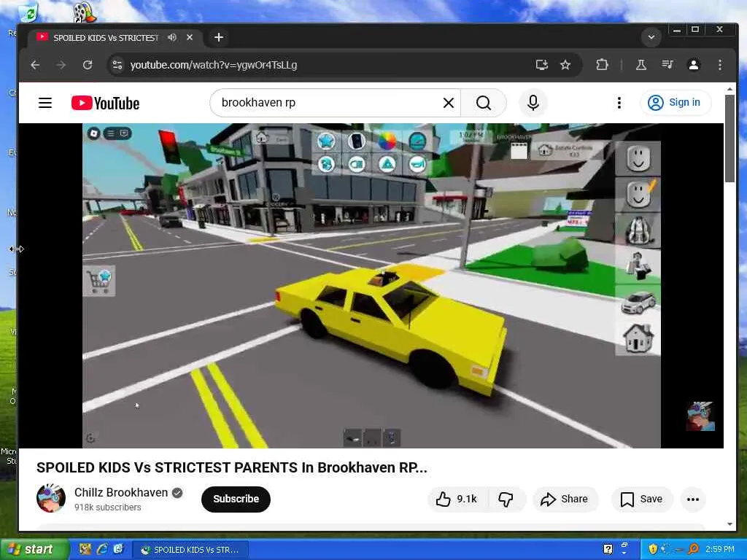Screen dimensions: 747x560
Task: Bookmark this page with star icon
Action: [565, 65]
